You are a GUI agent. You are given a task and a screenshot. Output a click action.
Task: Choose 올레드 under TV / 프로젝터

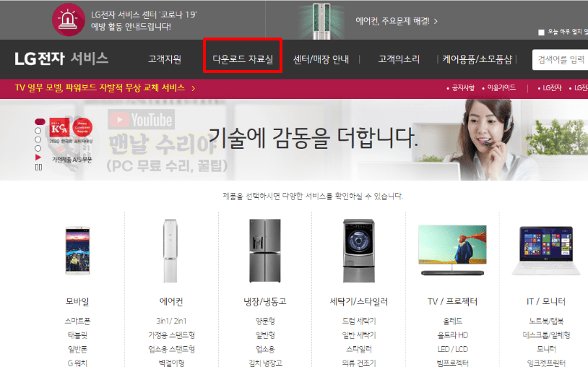point(453,321)
